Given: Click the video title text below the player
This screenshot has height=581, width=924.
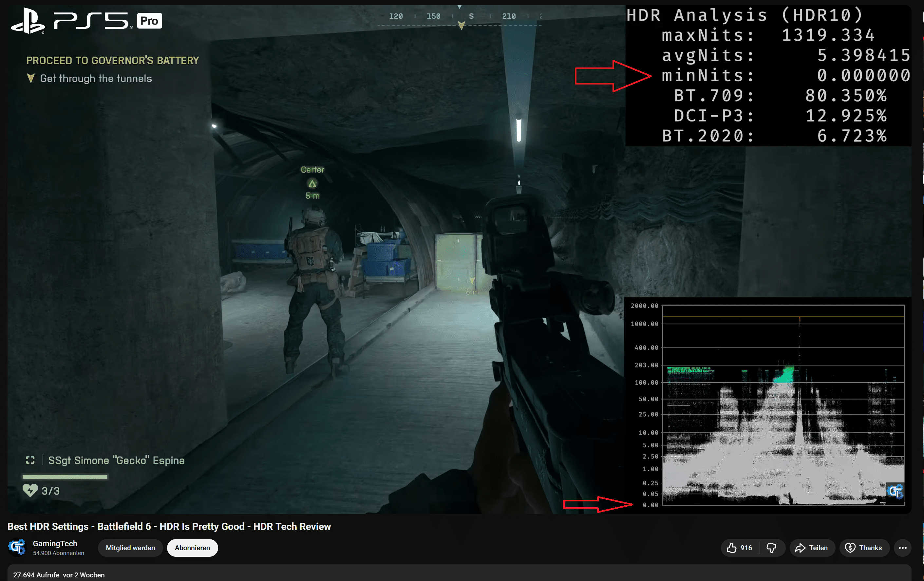Looking at the screenshot, I should (169, 526).
